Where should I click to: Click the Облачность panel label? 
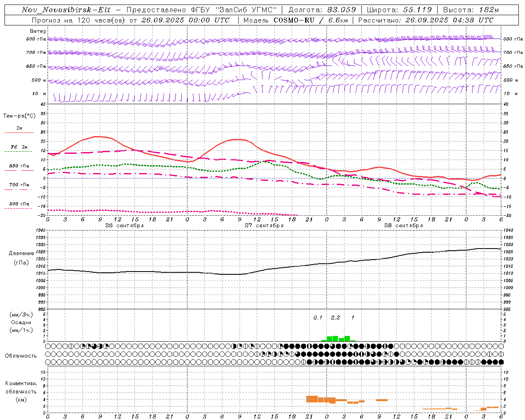pyautogui.click(x=21, y=356)
